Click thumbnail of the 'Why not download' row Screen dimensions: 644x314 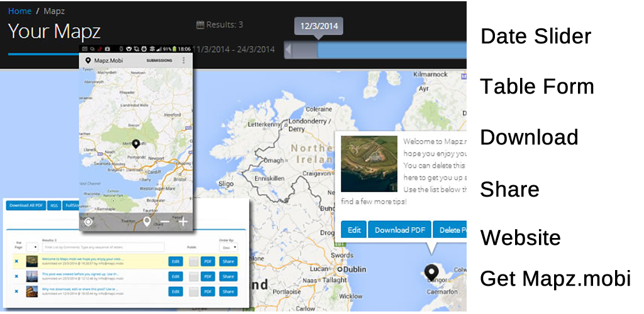pyautogui.click(x=31, y=291)
